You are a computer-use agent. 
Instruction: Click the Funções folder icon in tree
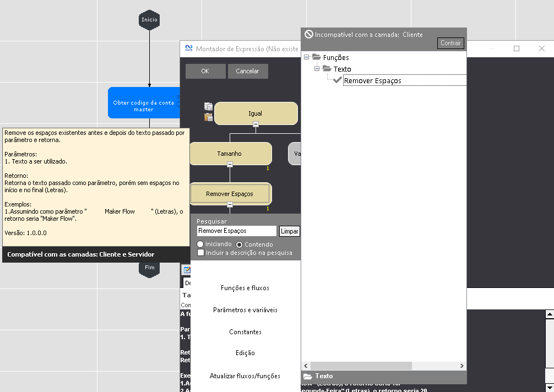[x=316, y=57]
